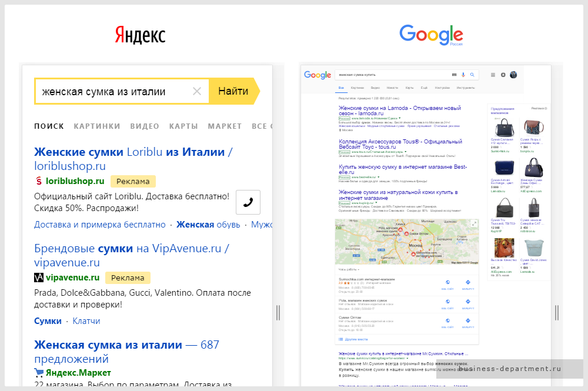Click the info icon next to Реклама label
Image resolution: width=588 pixels, height=391 pixels.
546,108
